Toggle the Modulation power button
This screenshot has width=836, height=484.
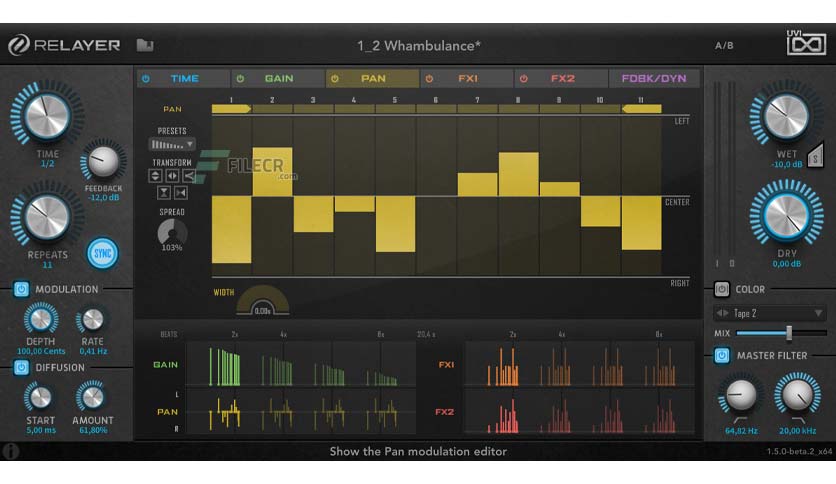pyautogui.click(x=21, y=289)
